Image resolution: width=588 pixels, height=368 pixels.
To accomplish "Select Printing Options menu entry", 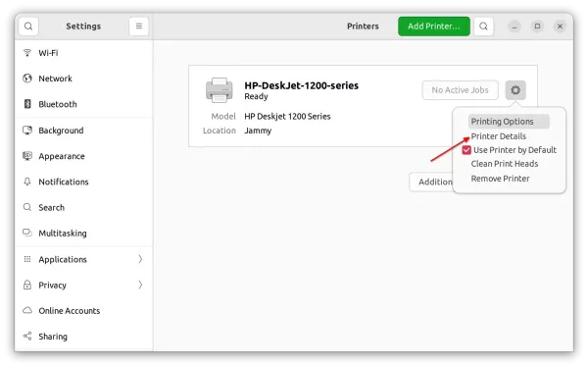I will 509,122.
